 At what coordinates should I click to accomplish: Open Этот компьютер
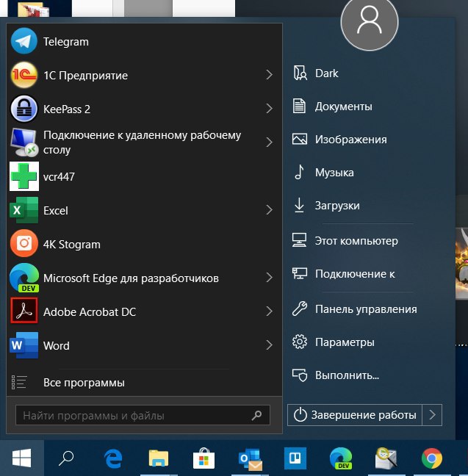click(x=345, y=241)
